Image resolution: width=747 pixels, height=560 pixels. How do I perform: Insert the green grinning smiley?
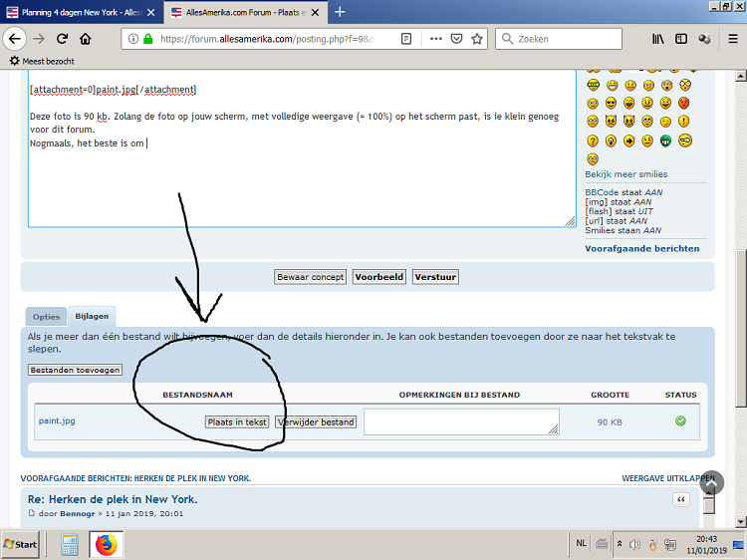coord(665,140)
